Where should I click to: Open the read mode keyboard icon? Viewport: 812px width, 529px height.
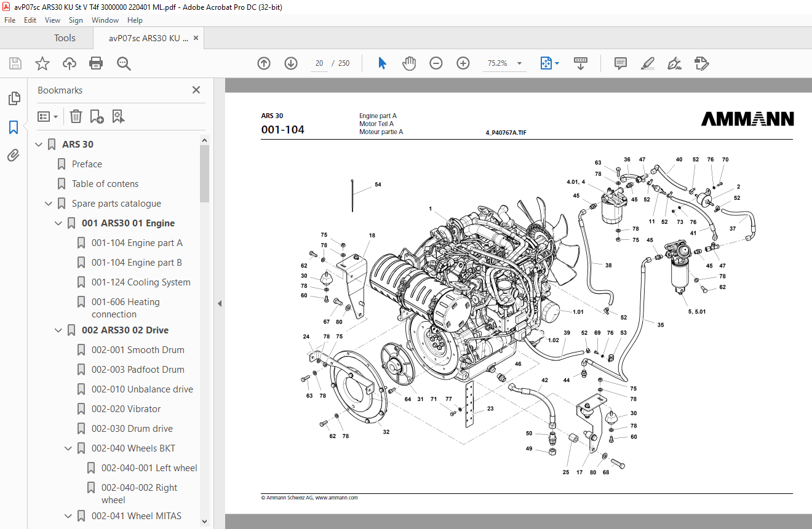[581, 63]
